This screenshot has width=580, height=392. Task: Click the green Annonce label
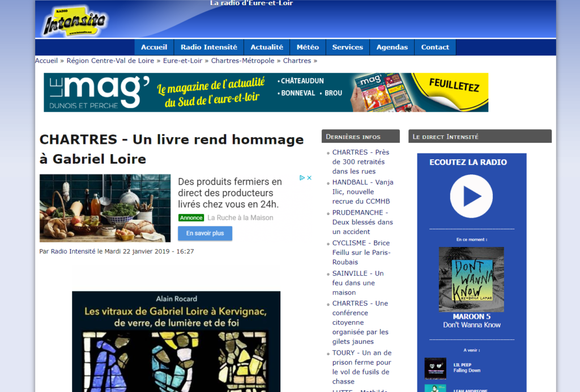click(191, 218)
